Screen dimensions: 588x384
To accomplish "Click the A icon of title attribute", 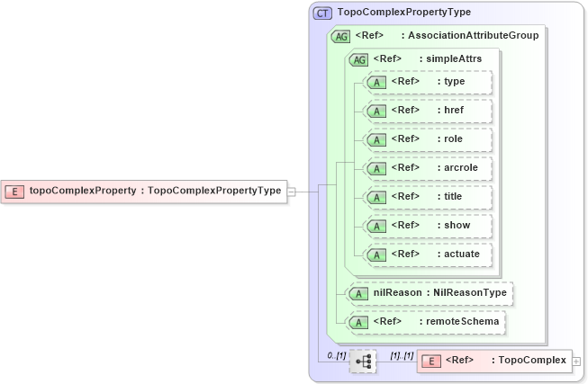I will [376, 198].
